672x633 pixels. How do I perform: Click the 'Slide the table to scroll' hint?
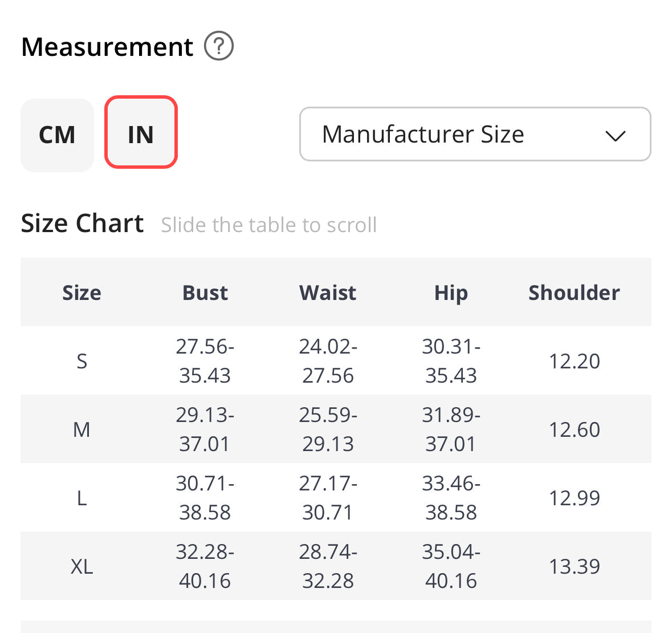pos(268,225)
